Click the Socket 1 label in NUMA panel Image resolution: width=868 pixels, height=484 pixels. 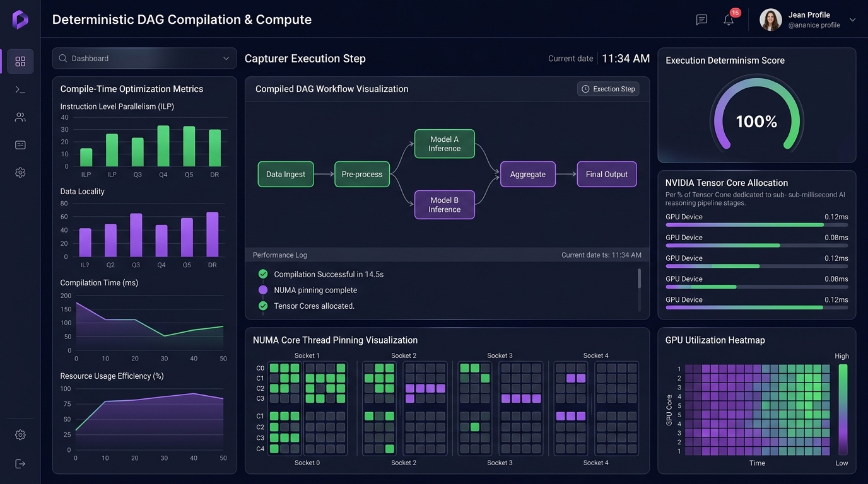click(x=307, y=356)
